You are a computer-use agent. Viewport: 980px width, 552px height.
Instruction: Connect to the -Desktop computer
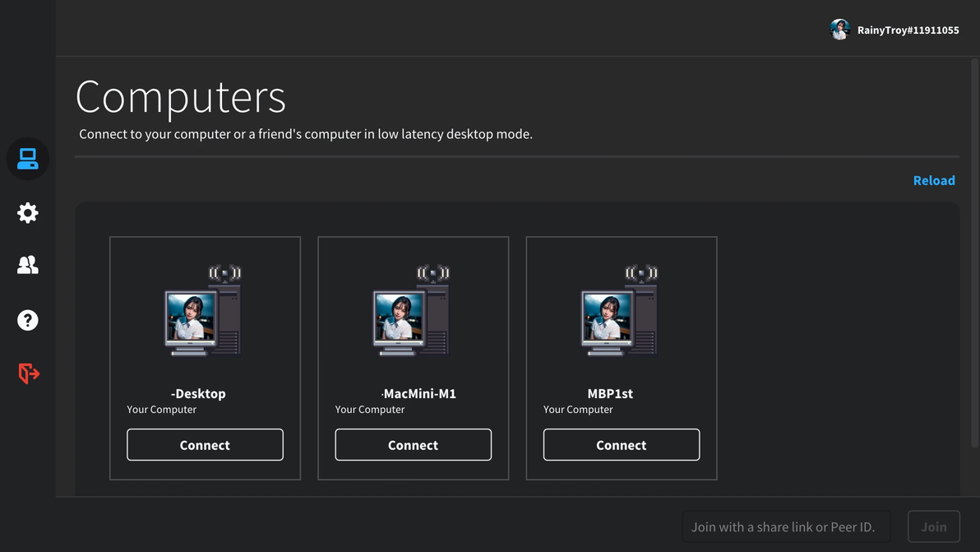point(205,445)
